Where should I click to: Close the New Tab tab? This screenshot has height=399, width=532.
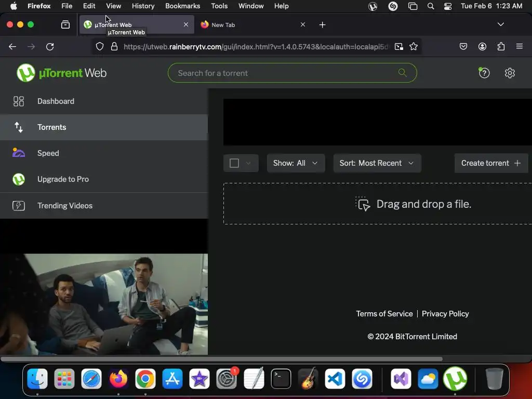pos(303,25)
